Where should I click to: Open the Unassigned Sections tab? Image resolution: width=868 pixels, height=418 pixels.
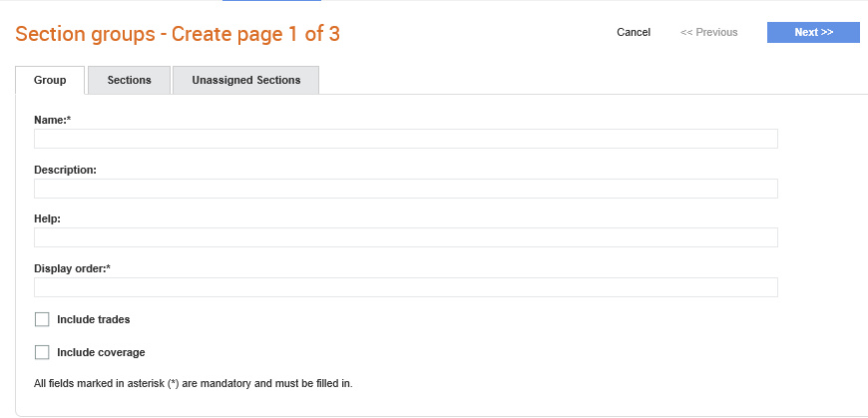245,80
